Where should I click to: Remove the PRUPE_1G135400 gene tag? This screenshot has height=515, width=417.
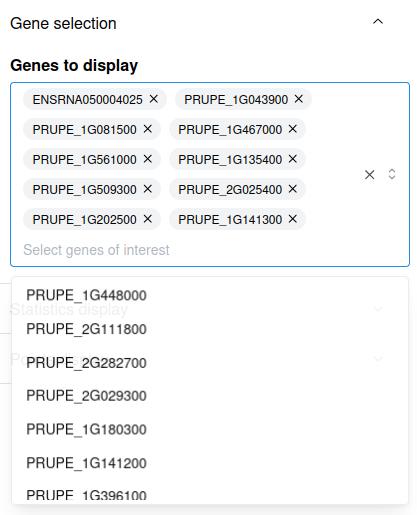293,159
